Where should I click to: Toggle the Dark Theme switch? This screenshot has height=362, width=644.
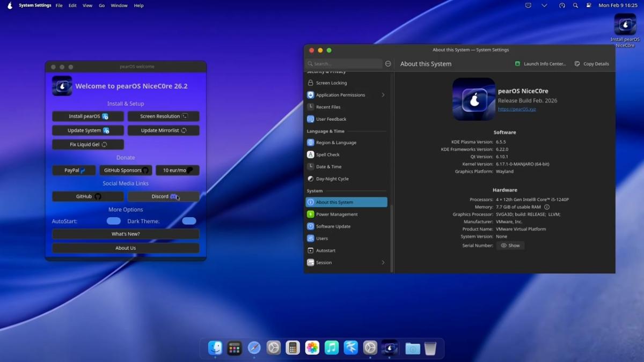[189, 221]
